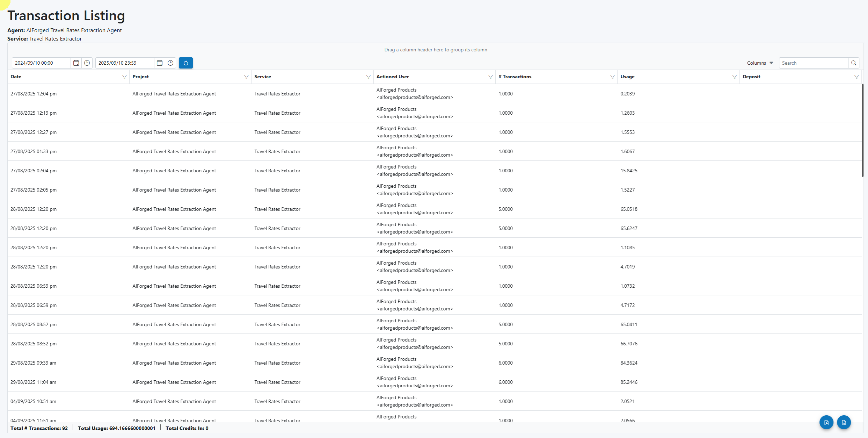
Task: Click the usage value 4.7019
Action: pos(627,267)
